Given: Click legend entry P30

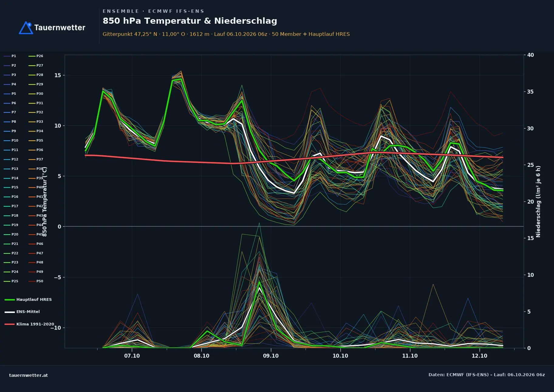Looking at the screenshot, I should click(x=36, y=94).
